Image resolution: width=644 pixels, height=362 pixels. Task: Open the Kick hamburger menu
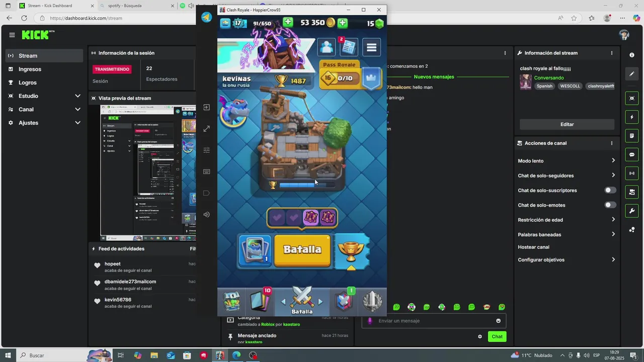[12, 35]
